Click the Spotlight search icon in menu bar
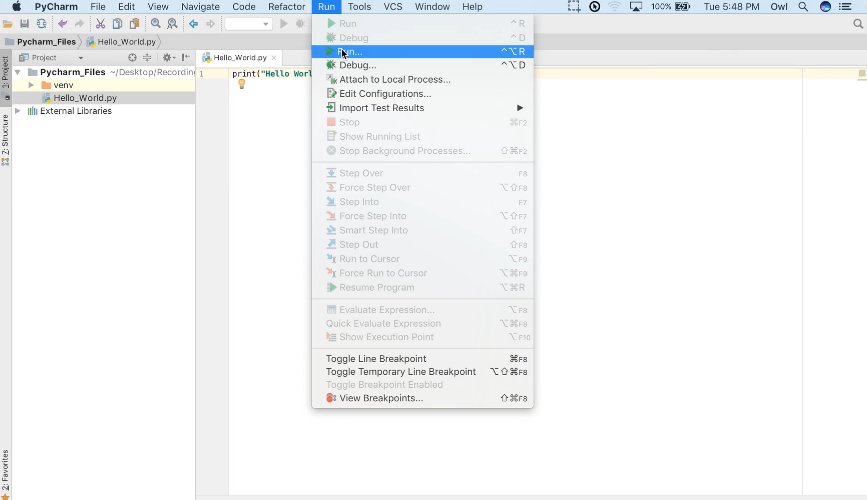Viewport: 867px width, 500px height. pos(803,7)
